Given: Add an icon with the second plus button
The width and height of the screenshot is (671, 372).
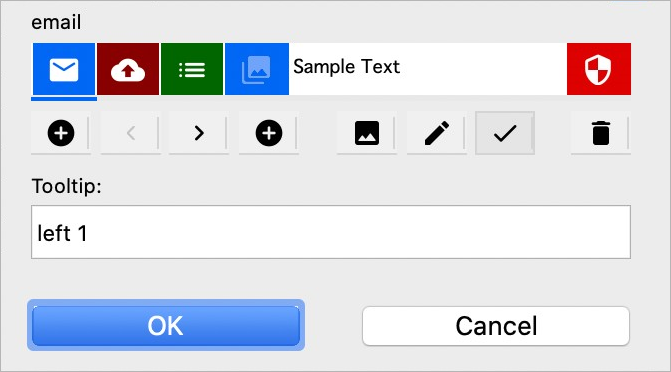Looking at the screenshot, I should 269,133.
